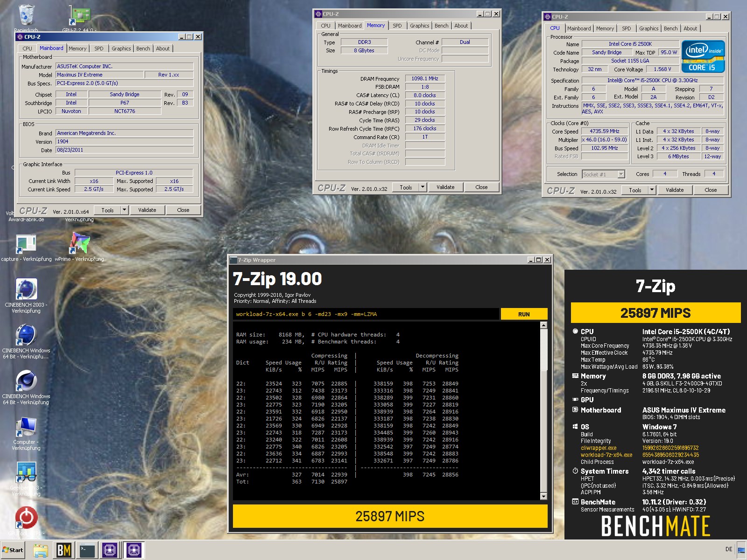Click the CAS# Latency 8.0 clocks value
Viewport: 747px width, 560px height.
[x=425, y=95]
